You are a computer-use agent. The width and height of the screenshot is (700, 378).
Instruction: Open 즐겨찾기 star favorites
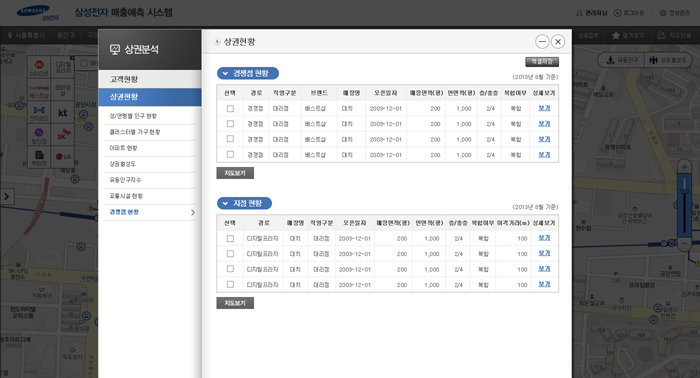616,35
